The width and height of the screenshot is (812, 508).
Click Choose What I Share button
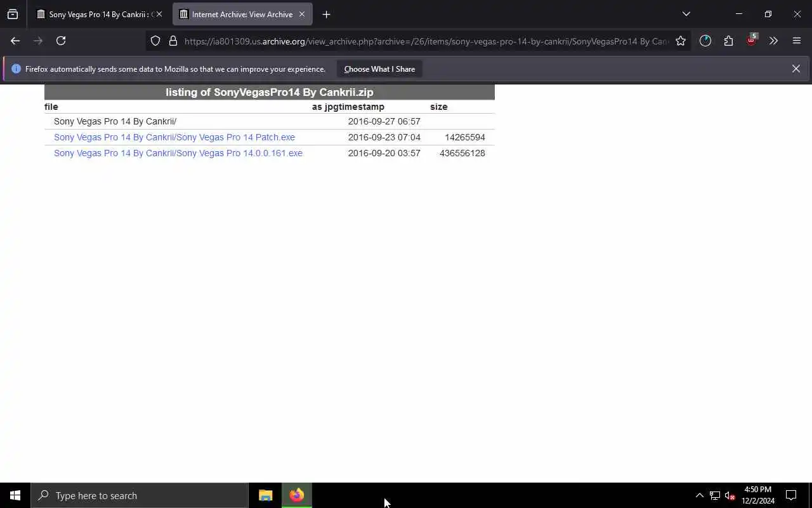click(379, 69)
